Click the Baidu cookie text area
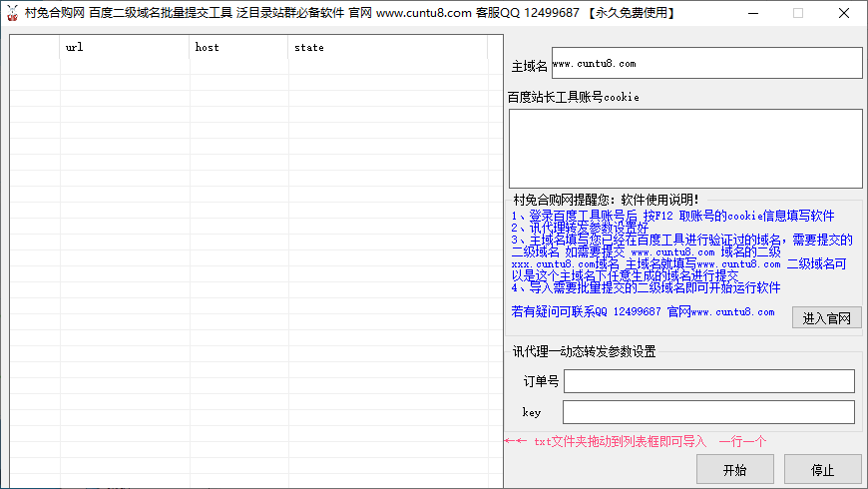The height and width of the screenshot is (489, 868). pos(685,149)
